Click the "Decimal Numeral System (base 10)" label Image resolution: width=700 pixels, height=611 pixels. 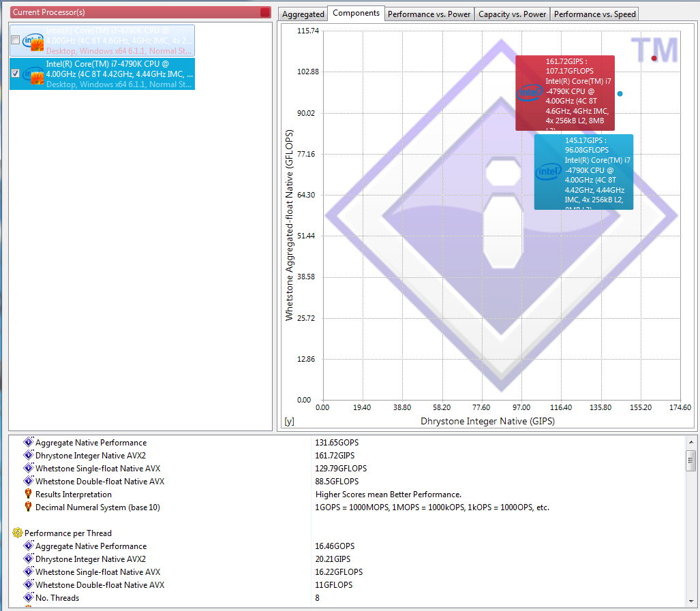(97, 507)
